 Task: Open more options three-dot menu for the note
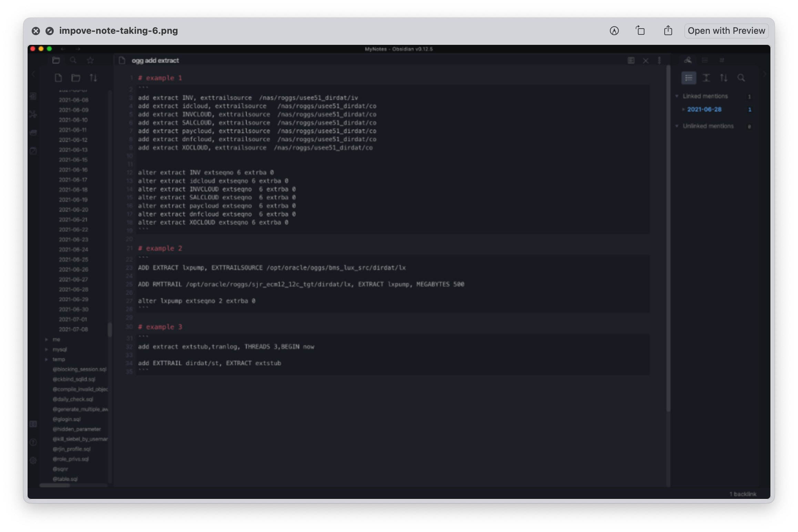tap(659, 61)
